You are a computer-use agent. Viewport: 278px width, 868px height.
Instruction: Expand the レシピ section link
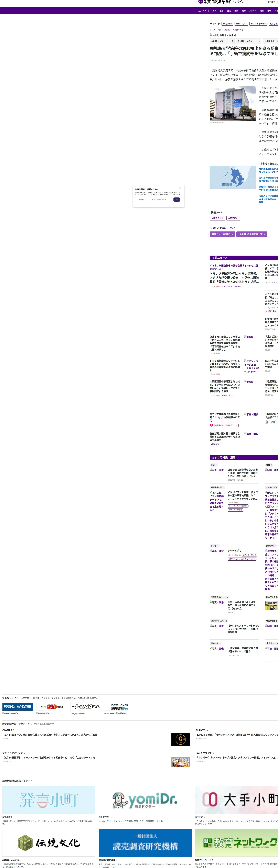click(215, 546)
